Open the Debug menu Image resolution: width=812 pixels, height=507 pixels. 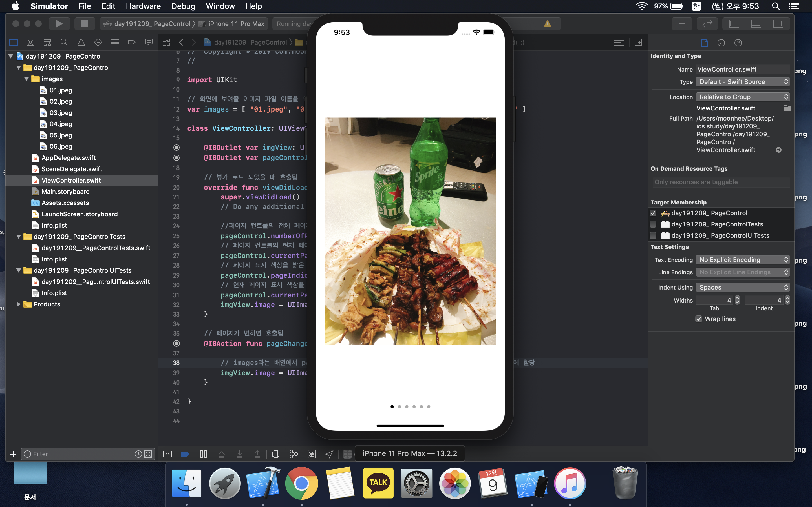[x=183, y=6]
